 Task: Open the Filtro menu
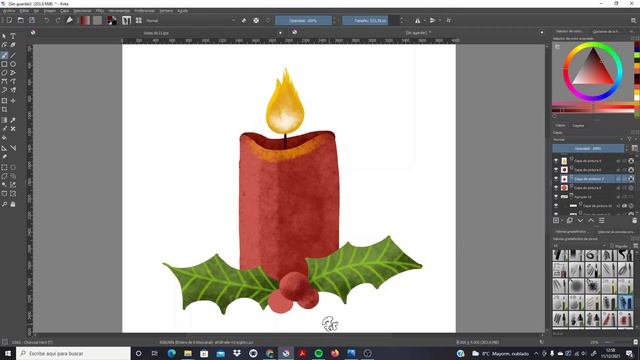point(100,11)
